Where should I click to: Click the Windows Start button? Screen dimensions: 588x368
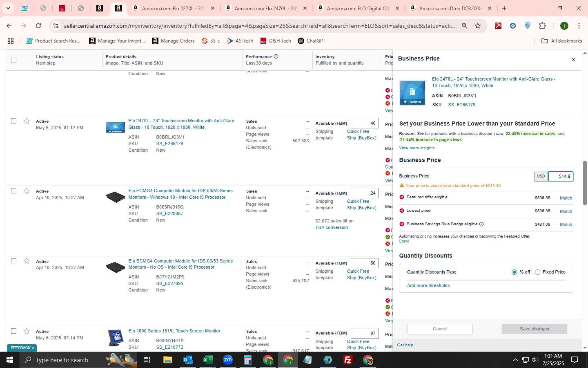[x=10, y=360]
